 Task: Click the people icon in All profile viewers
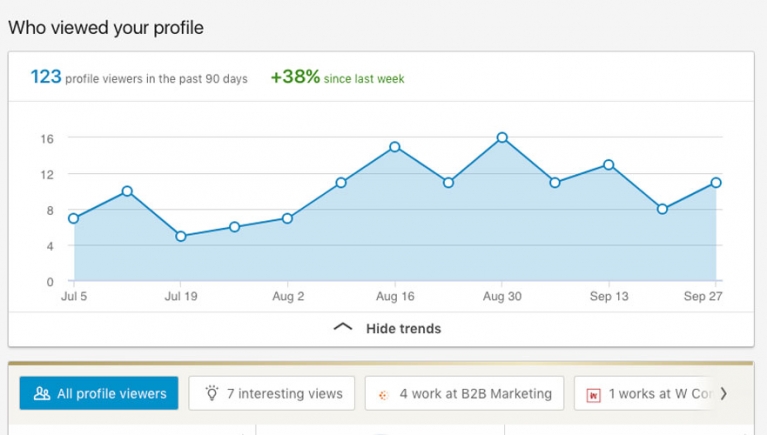coord(42,394)
